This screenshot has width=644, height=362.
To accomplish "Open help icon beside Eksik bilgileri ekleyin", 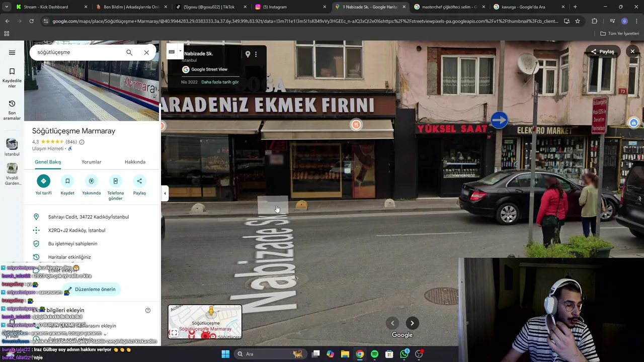I will click(148, 310).
